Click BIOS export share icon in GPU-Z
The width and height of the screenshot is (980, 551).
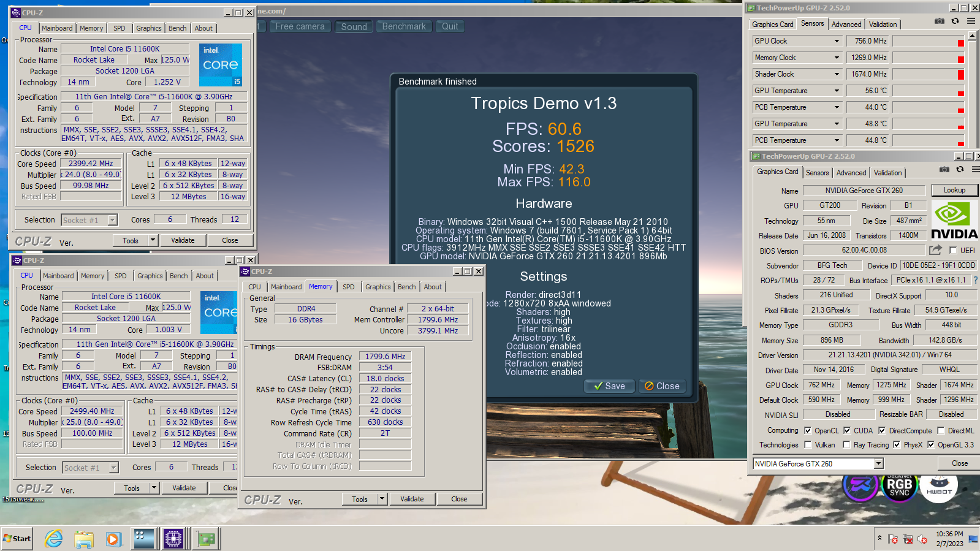pos(935,249)
